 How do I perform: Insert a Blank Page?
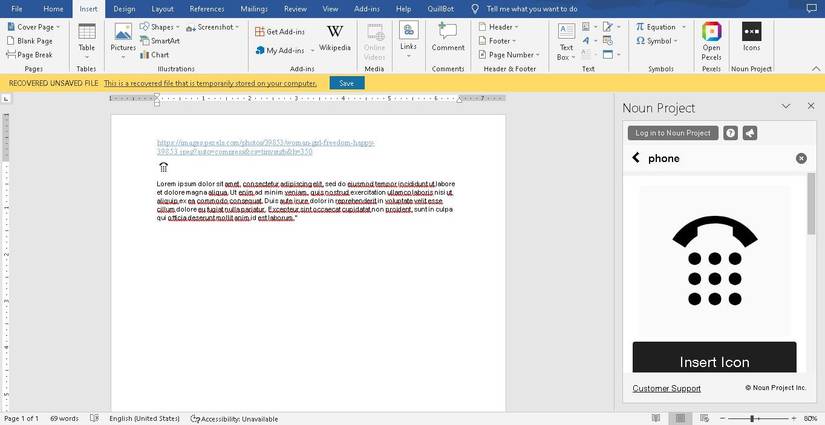click(29, 41)
